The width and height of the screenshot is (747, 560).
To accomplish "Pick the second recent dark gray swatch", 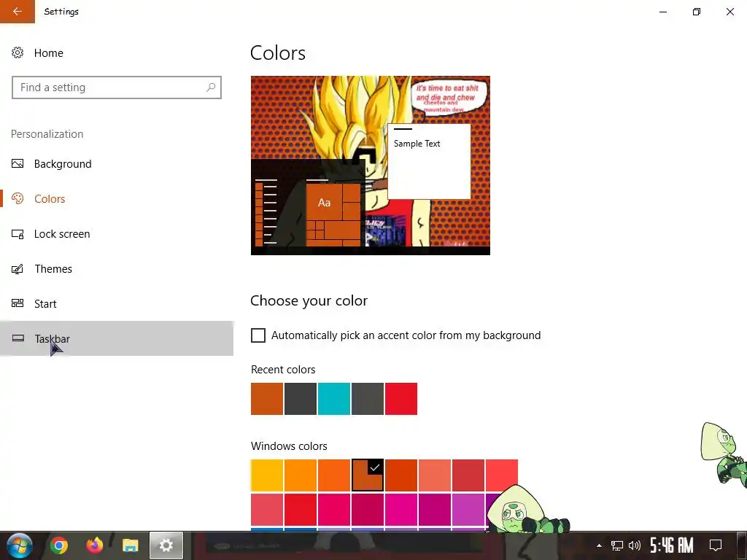I will click(368, 399).
